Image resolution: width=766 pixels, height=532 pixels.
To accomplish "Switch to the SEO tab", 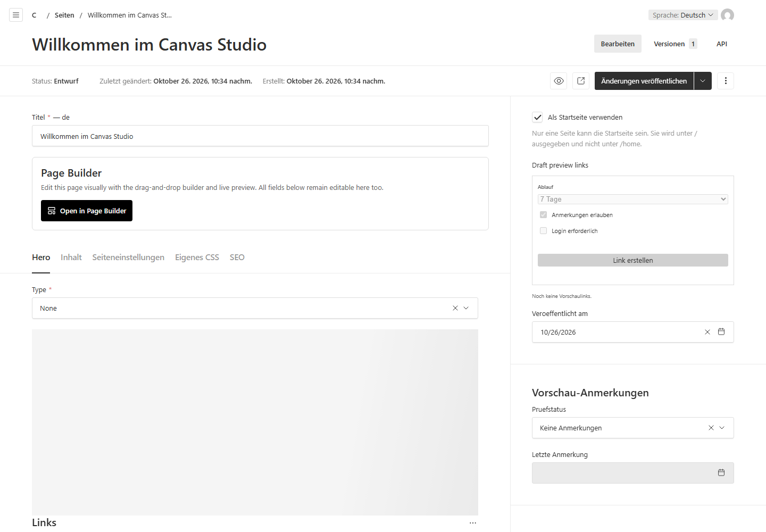I will (237, 257).
